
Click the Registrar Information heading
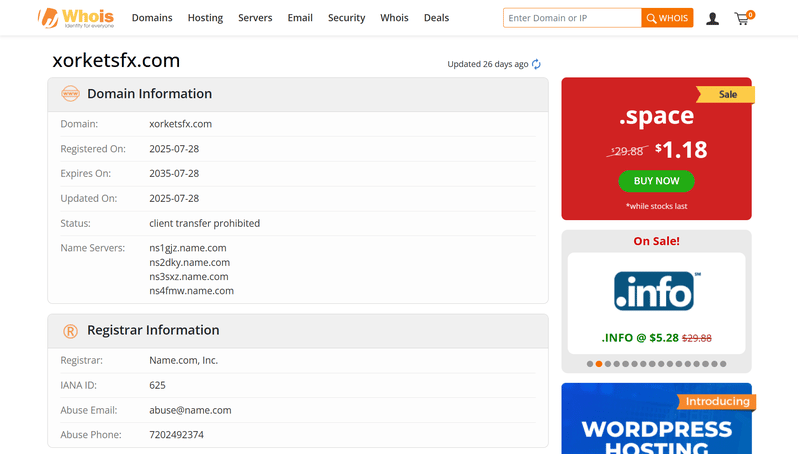pyautogui.click(x=153, y=331)
